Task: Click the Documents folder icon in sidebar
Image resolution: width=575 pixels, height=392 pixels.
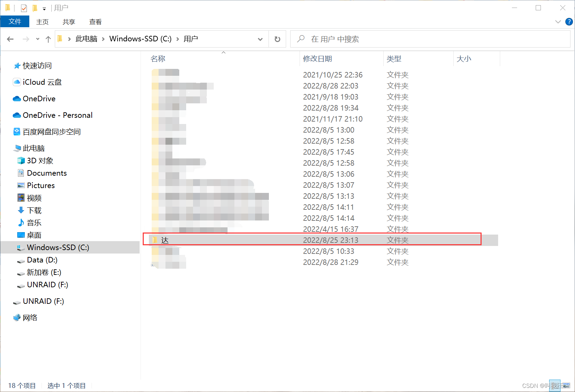Action: [21, 173]
